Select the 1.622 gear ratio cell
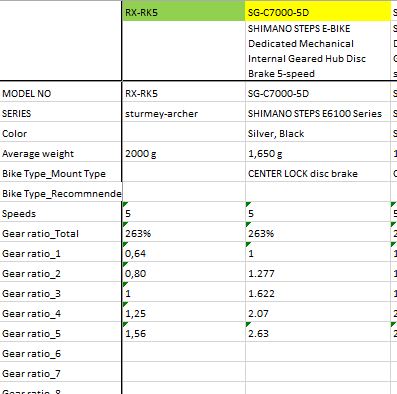The height and width of the screenshot is (394, 397). pos(318,293)
